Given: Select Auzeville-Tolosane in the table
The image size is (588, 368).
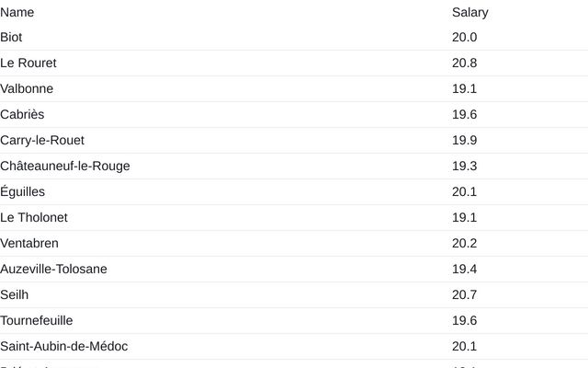Looking at the screenshot, I should pyautogui.click(x=53, y=269).
